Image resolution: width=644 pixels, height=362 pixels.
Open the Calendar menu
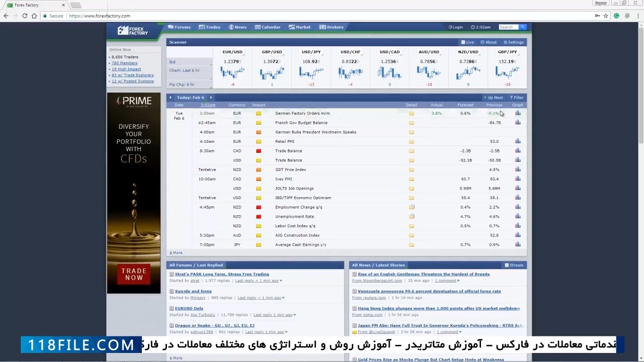pos(267,27)
